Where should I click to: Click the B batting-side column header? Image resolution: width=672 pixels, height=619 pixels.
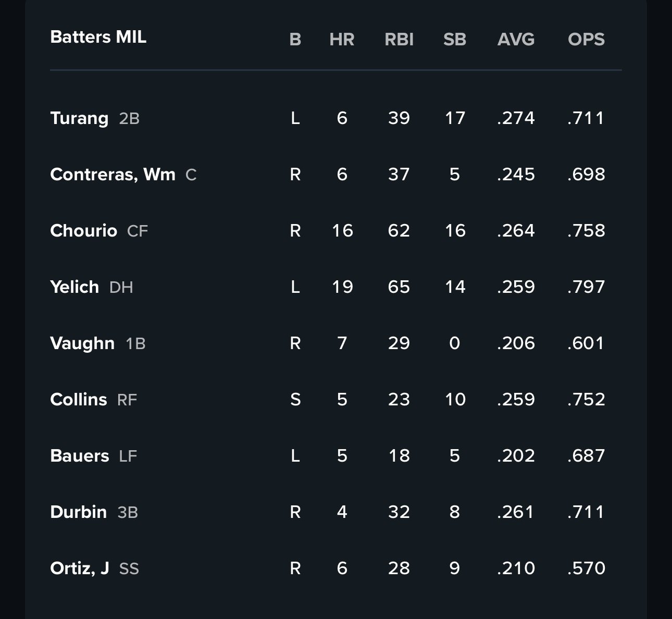point(295,40)
